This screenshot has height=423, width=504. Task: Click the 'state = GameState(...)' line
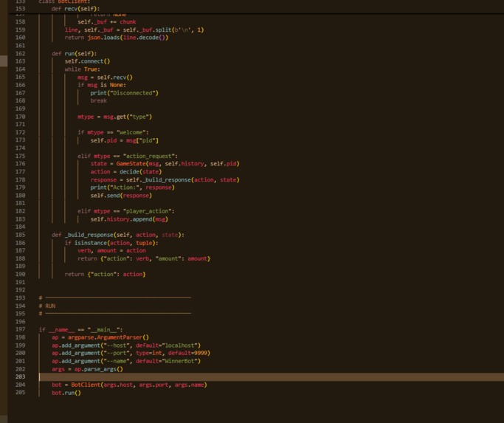[165, 164]
